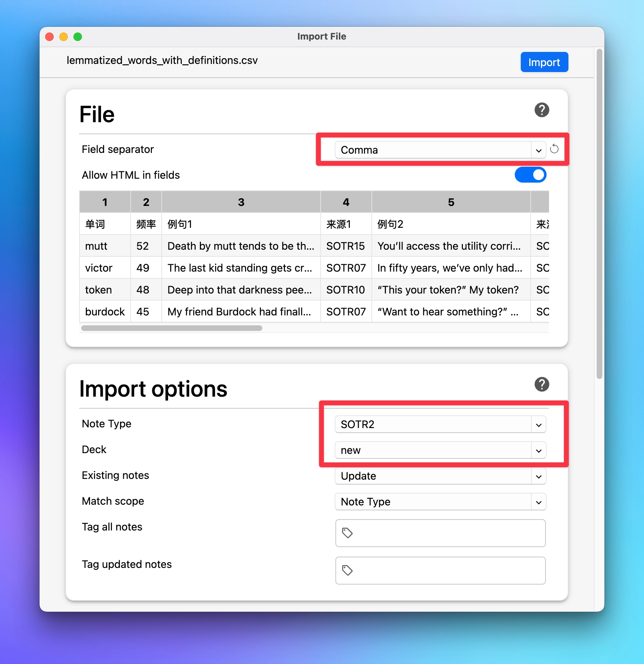The width and height of the screenshot is (644, 664).
Task: Expand the Match scope dropdown
Action: point(440,502)
